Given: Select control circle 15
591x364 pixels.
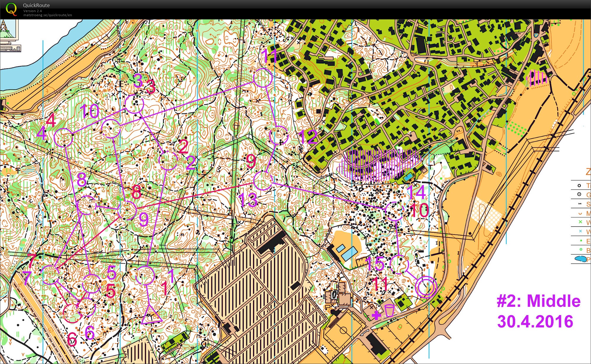Looking at the screenshot, I should (x=399, y=265).
